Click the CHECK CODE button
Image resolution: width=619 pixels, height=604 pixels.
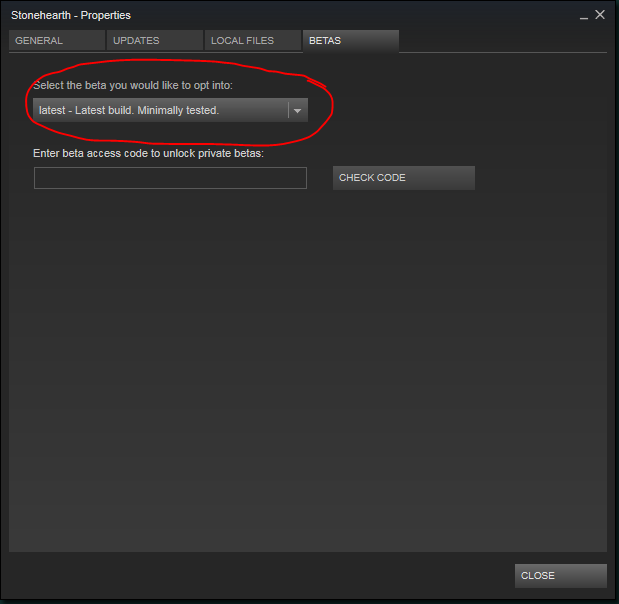point(403,178)
